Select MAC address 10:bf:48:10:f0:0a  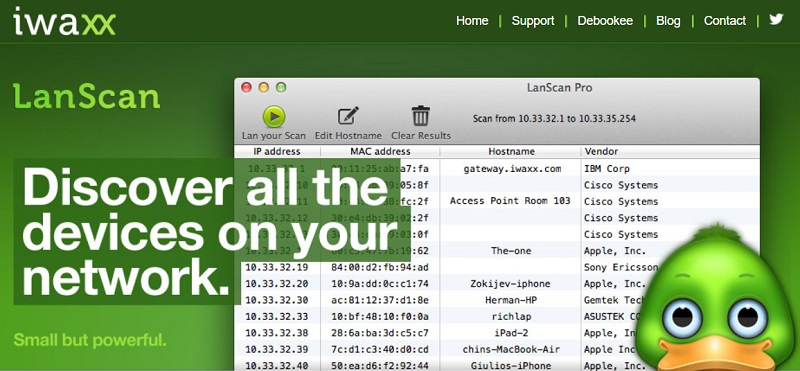380,316
